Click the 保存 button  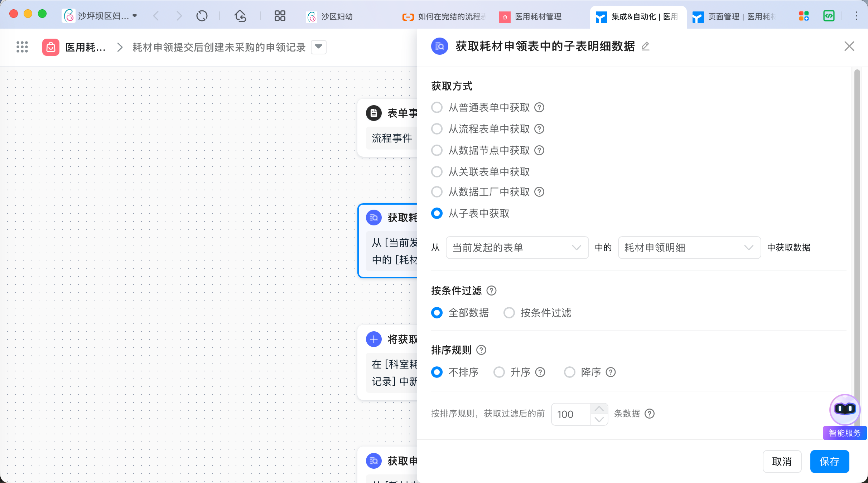pyautogui.click(x=829, y=462)
